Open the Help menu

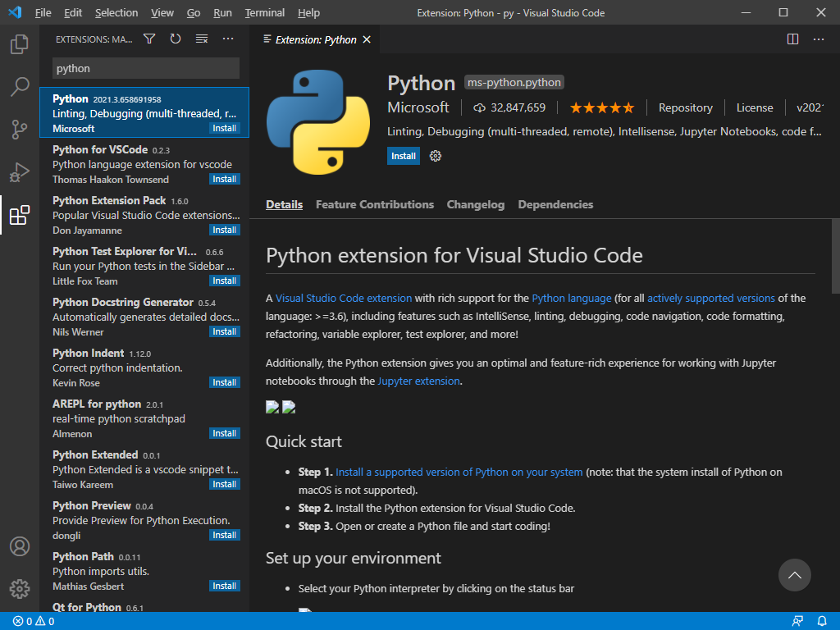pyautogui.click(x=308, y=13)
